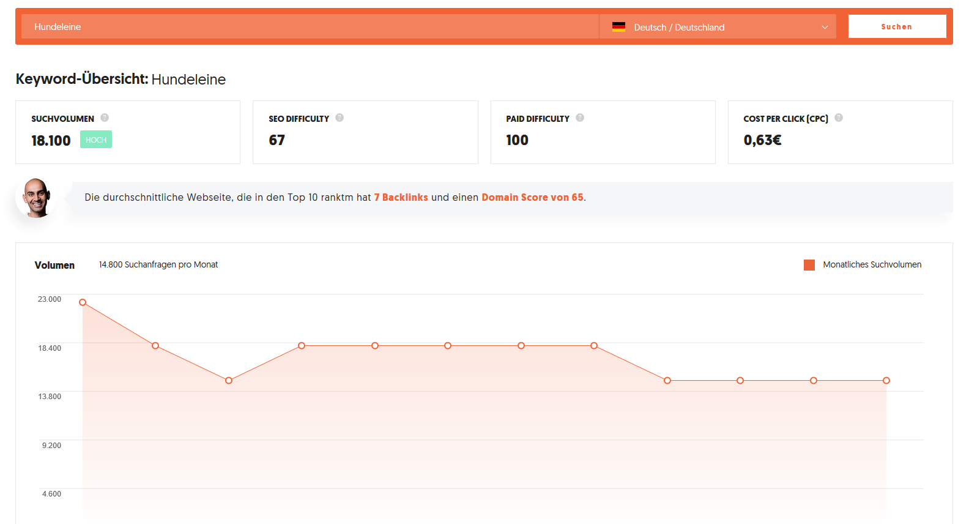Click the profile photo avatar
Viewport: 980px width, 524px height.
tap(36, 198)
